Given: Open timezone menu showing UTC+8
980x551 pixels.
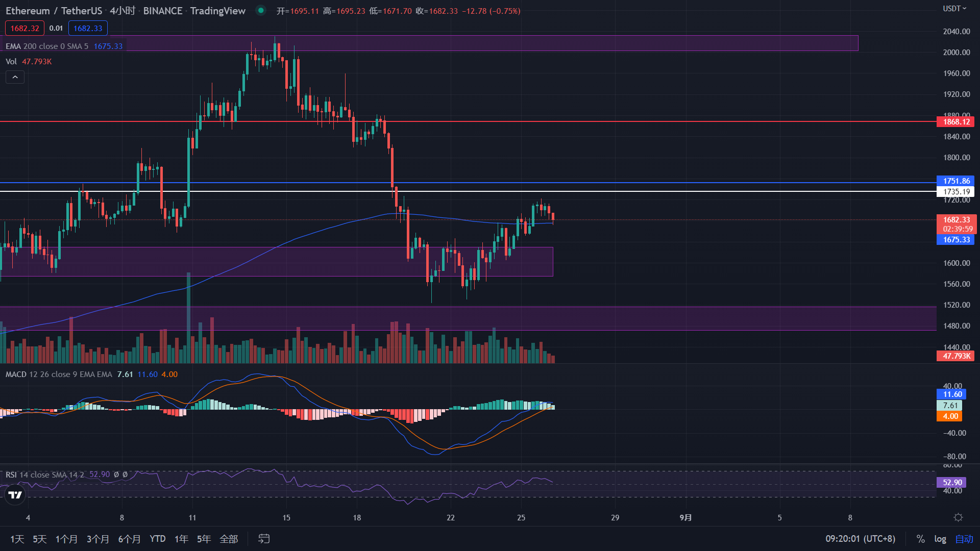Looking at the screenshot, I should point(860,539).
